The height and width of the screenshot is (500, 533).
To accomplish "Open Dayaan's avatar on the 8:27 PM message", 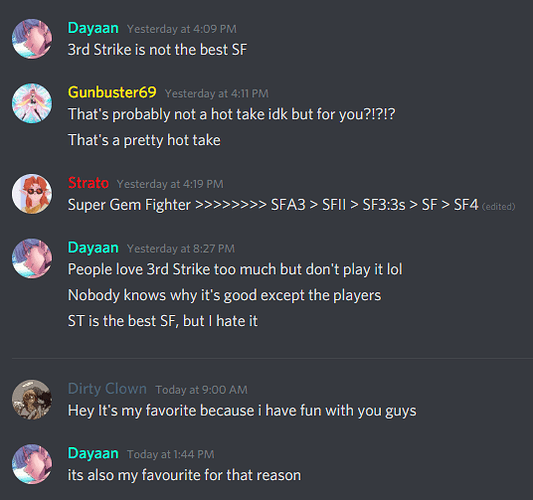I will click(x=32, y=258).
